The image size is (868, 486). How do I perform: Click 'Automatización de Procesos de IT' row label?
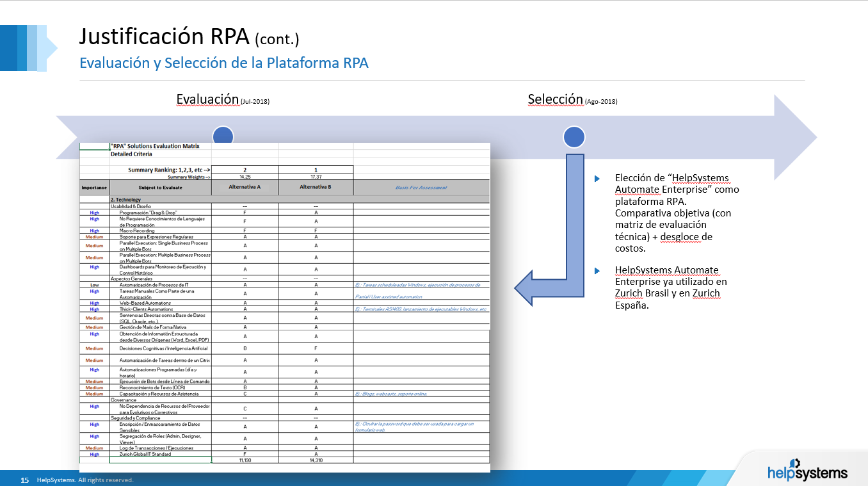(161, 285)
